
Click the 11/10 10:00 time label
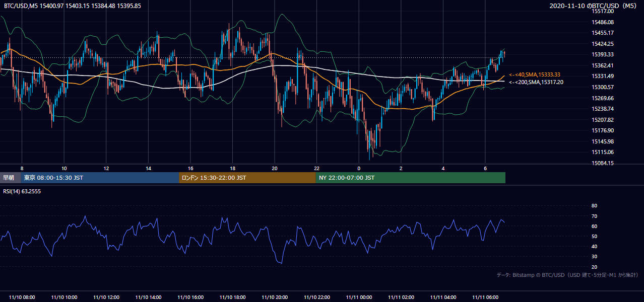coord(64,297)
